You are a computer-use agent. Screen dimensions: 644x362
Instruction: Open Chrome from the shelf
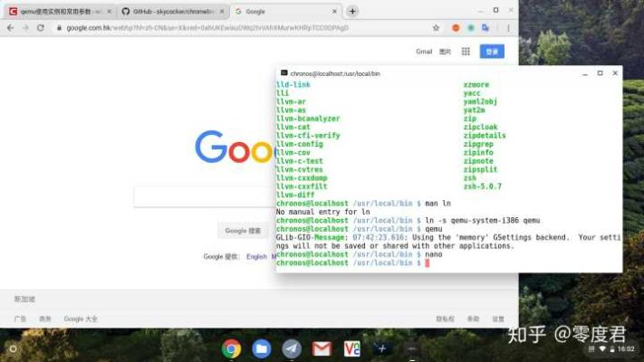pos(232,348)
